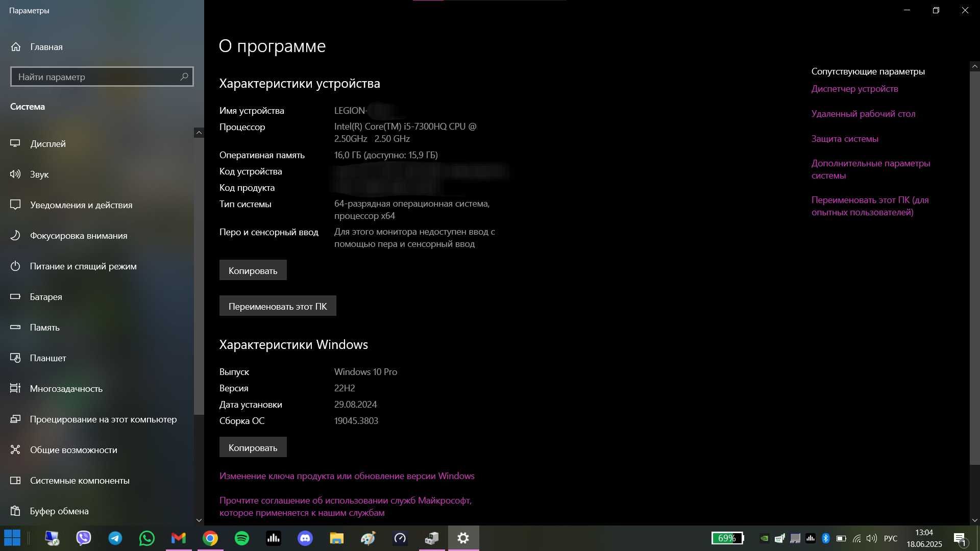Click the Найти параметр search field
This screenshot has height=551, width=980.
(102, 77)
